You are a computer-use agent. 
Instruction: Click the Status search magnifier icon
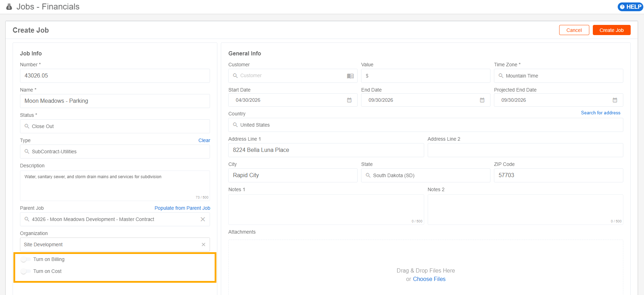click(x=27, y=126)
